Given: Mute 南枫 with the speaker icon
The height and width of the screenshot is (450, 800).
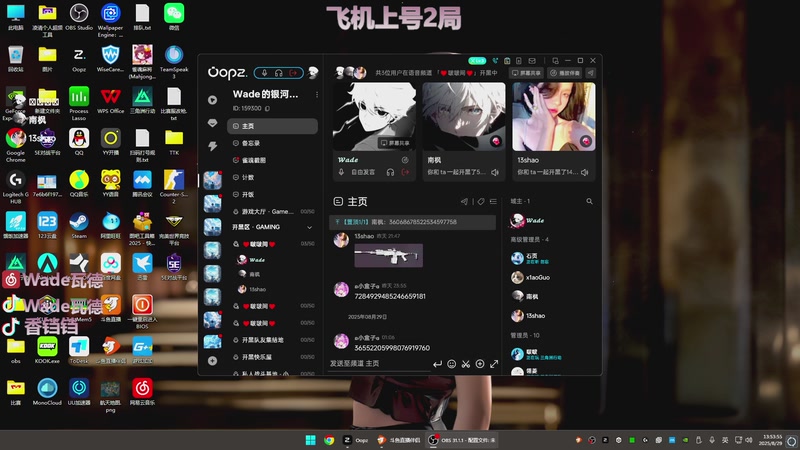Looking at the screenshot, I should click(495, 172).
